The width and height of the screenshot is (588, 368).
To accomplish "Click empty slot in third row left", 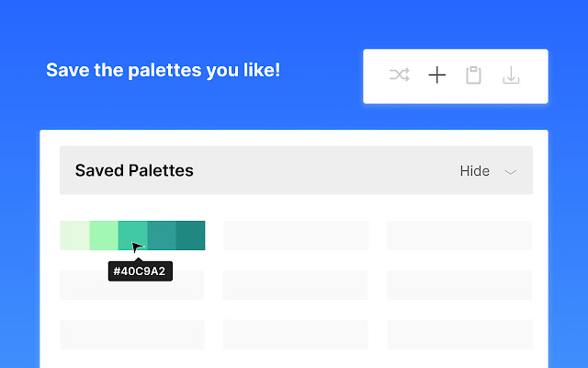I will [x=132, y=334].
